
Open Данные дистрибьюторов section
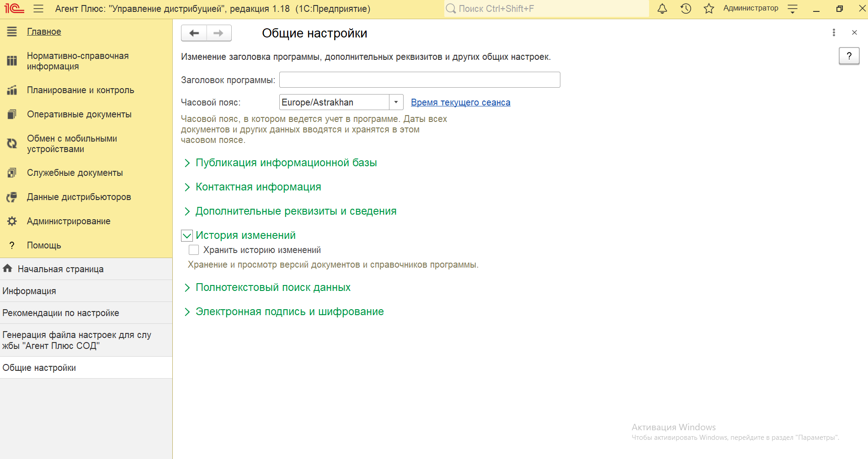(79, 197)
